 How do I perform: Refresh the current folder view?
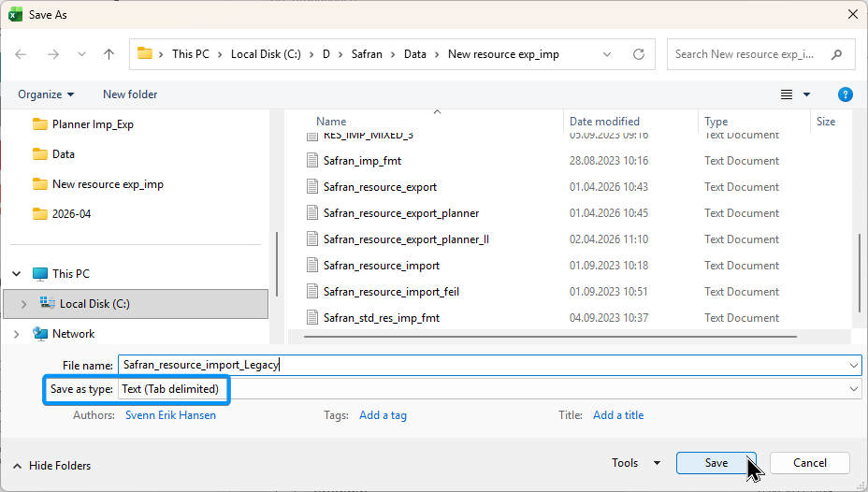click(x=638, y=54)
